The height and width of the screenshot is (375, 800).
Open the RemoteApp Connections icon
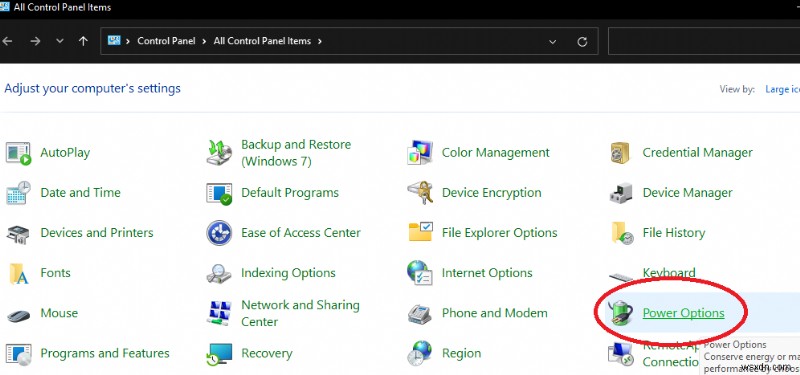tap(621, 355)
